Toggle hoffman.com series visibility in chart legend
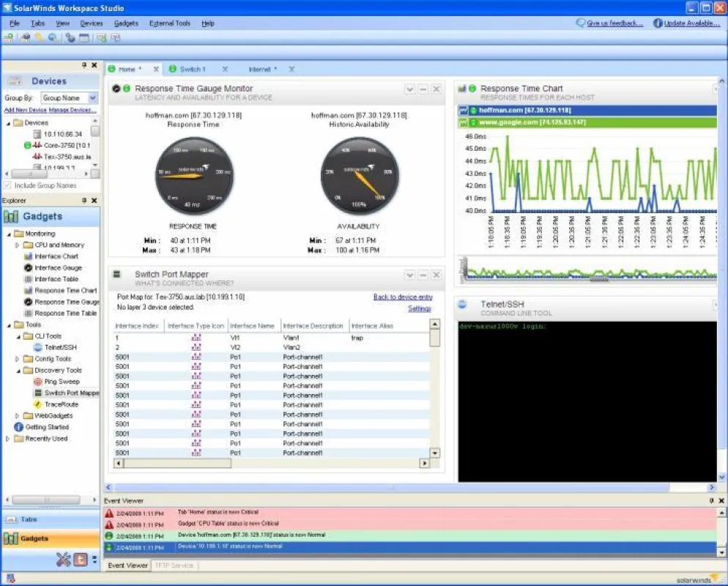This screenshot has width=728, height=586. click(463, 111)
